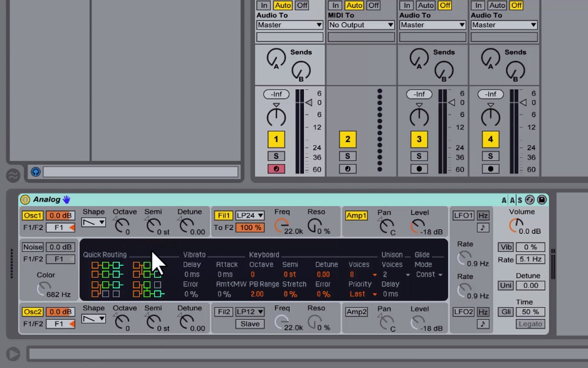Solo track 1
The height and width of the screenshot is (368, 588).
tap(276, 156)
